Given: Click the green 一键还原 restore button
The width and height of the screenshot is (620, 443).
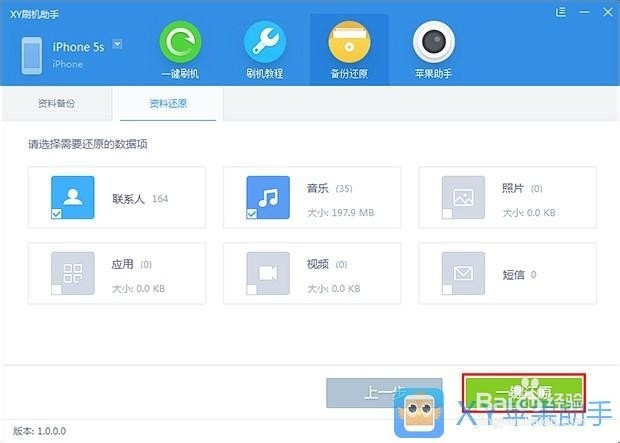Looking at the screenshot, I should pos(524,393).
